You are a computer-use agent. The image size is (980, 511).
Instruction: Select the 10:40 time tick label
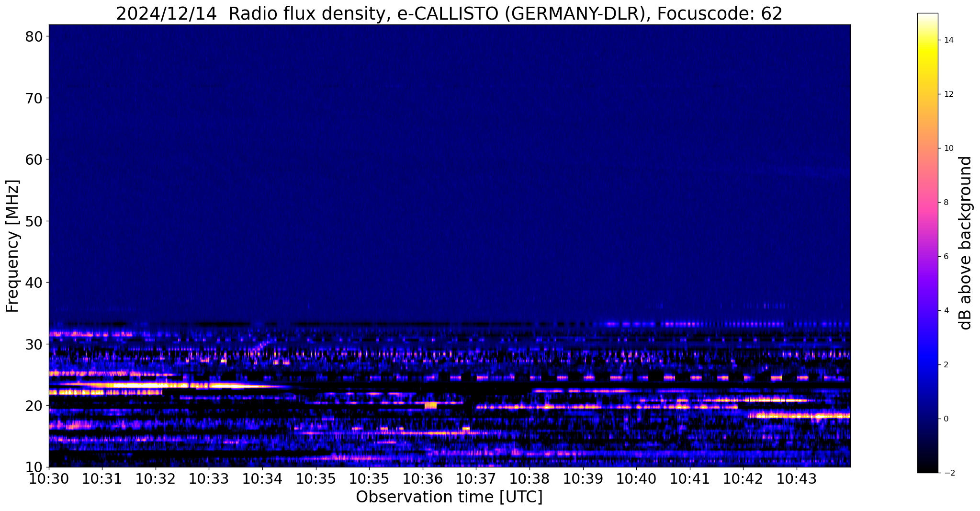click(x=636, y=479)
